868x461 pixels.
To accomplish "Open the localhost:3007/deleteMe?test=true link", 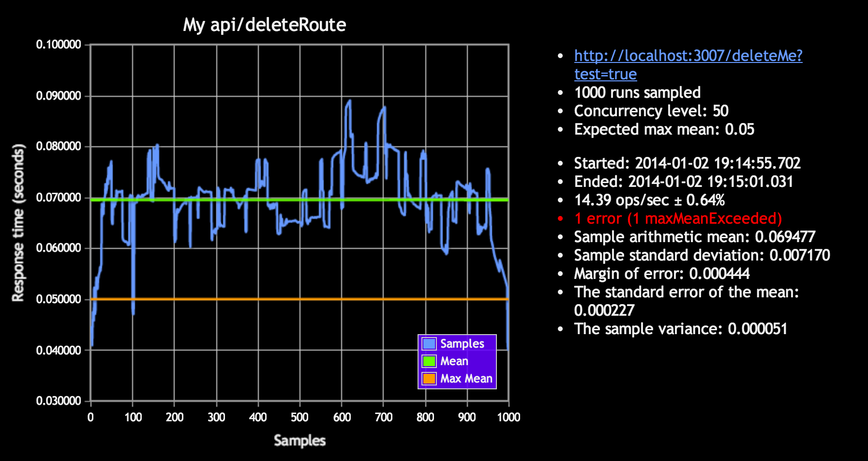I will [x=688, y=65].
